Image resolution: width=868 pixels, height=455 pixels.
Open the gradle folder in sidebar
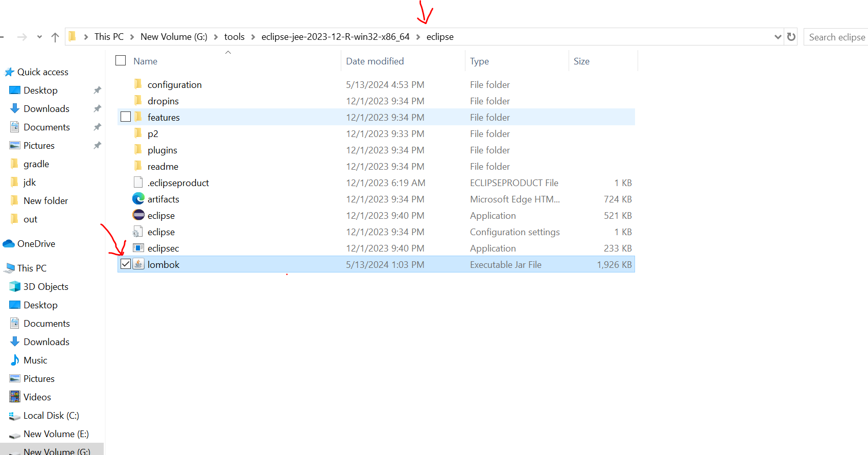[36, 164]
